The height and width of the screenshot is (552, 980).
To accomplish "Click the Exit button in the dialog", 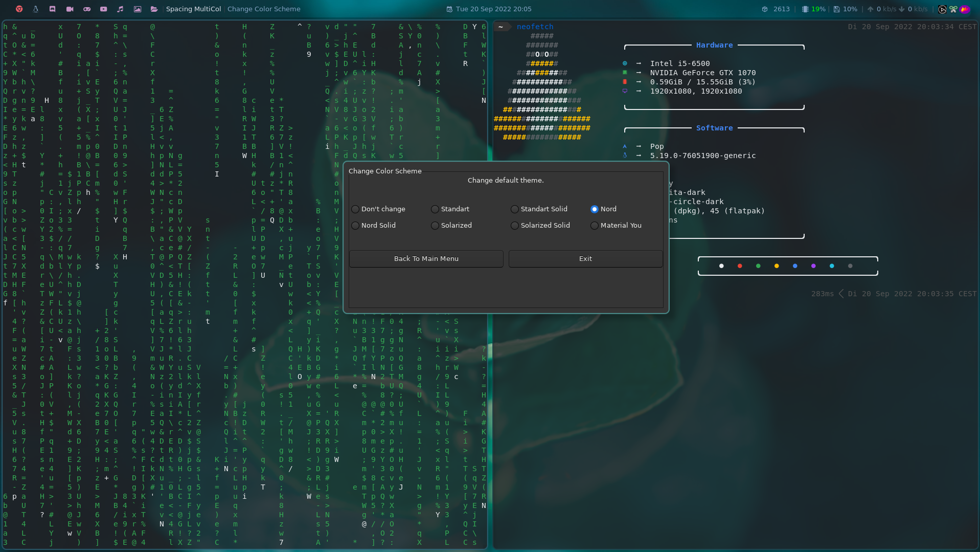I will [586, 259].
